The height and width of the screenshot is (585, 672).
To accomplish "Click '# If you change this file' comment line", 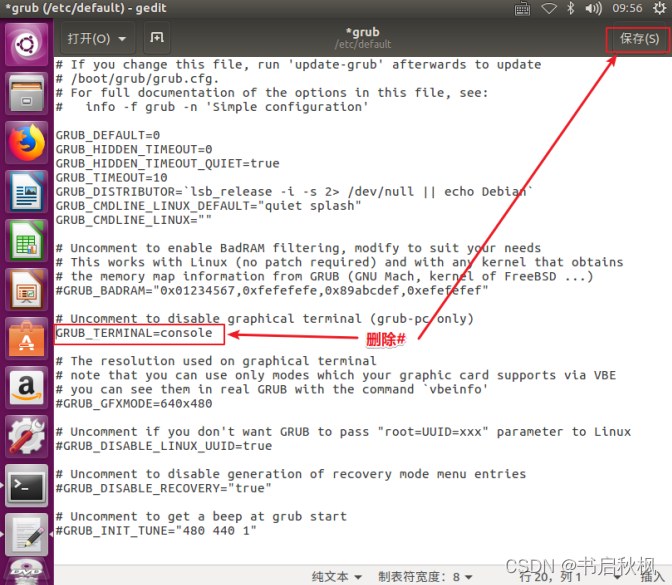I will pyautogui.click(x=298, y=65).
